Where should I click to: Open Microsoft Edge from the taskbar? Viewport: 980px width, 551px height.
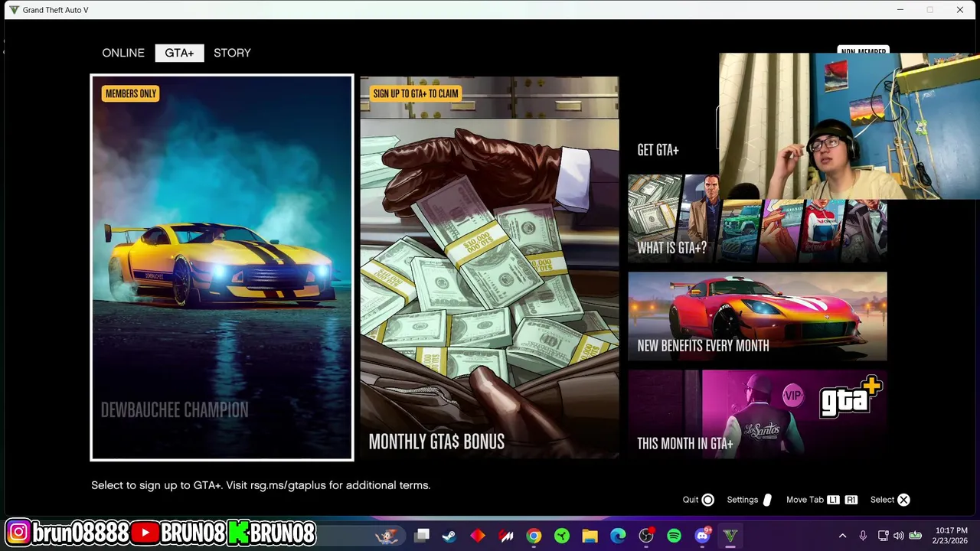tap(618, 536)
